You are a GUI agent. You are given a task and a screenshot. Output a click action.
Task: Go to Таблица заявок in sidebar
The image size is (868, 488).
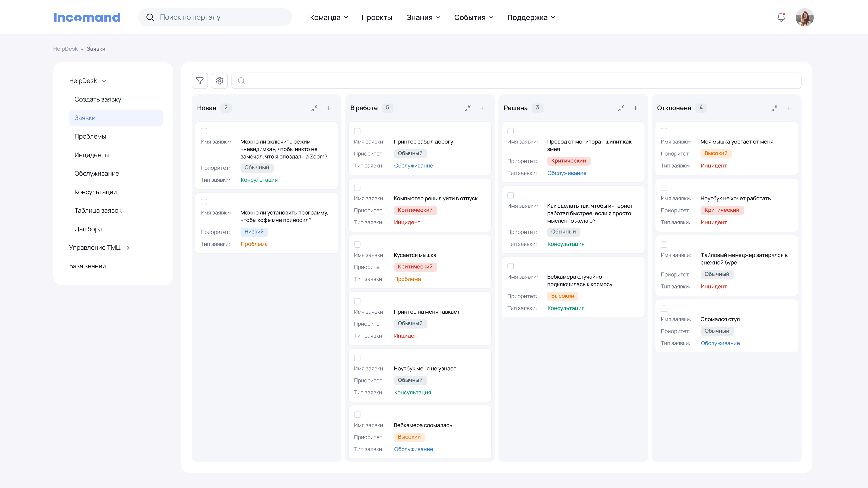98,211
